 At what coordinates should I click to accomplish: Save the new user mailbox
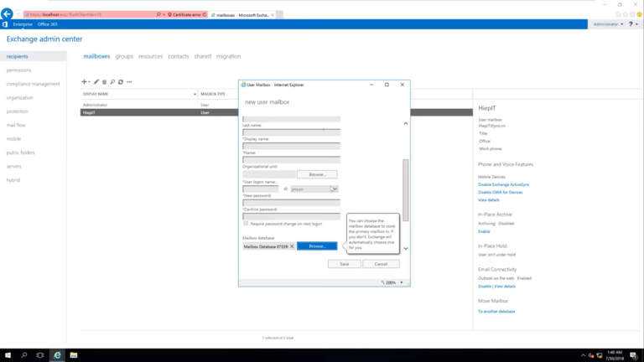[x=344, y=264]
